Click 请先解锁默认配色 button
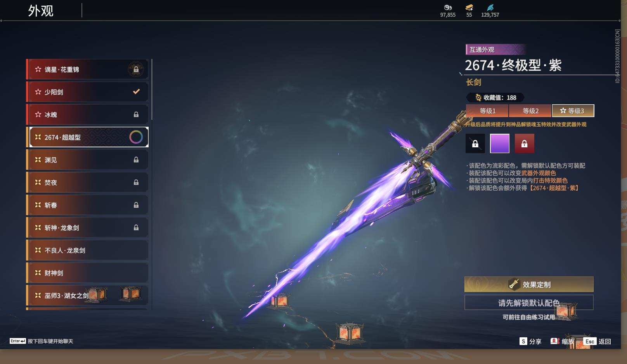This screenshot has width=627, height=364. [x=529, y=303]
